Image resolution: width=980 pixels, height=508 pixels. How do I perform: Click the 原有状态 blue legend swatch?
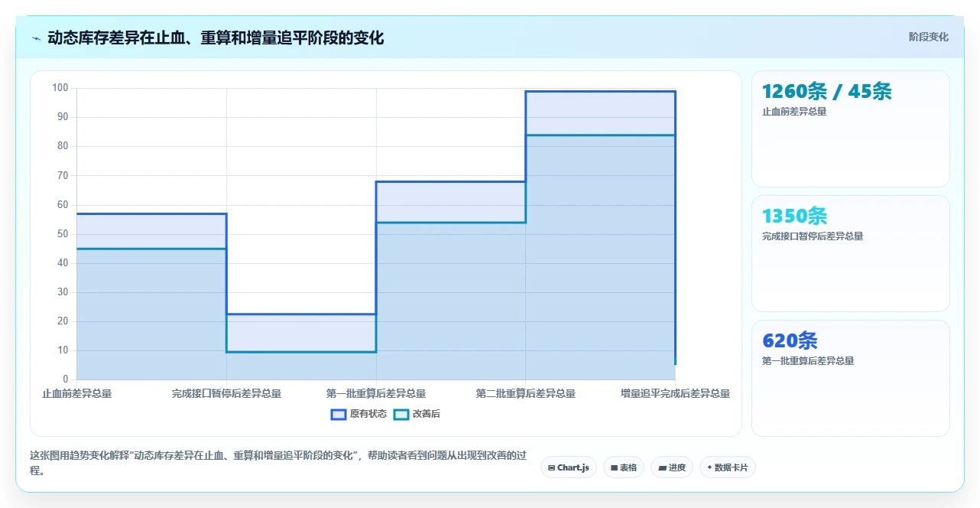click(x=339, y=414)
